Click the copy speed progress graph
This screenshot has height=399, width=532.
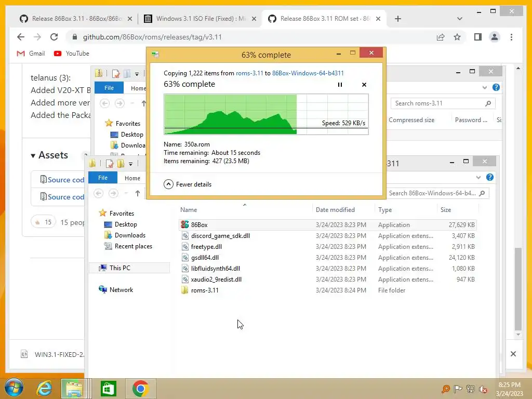pyautogui.click(x=266, y=114)
